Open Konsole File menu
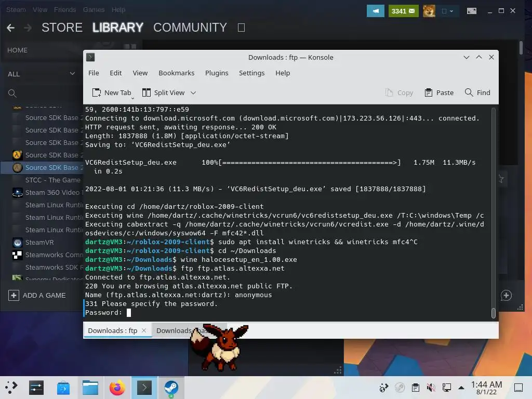Viewport: 532px width, 399px height. (x=94, y=73)
